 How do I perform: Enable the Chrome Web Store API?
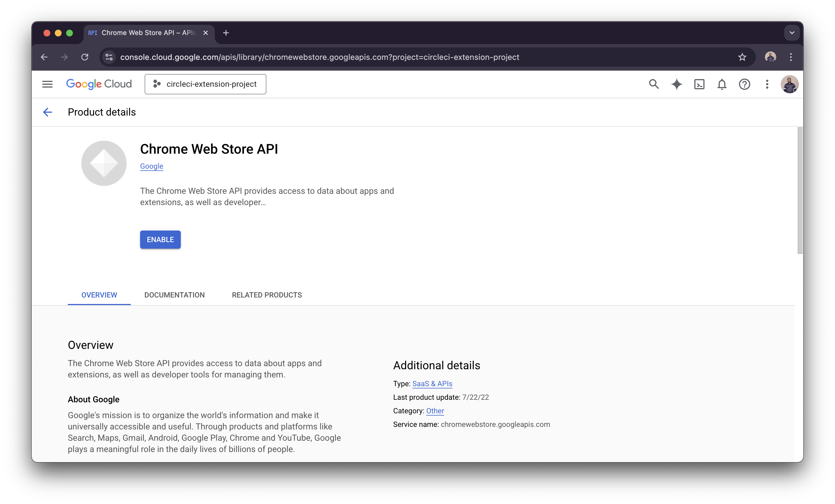[160, 240]
